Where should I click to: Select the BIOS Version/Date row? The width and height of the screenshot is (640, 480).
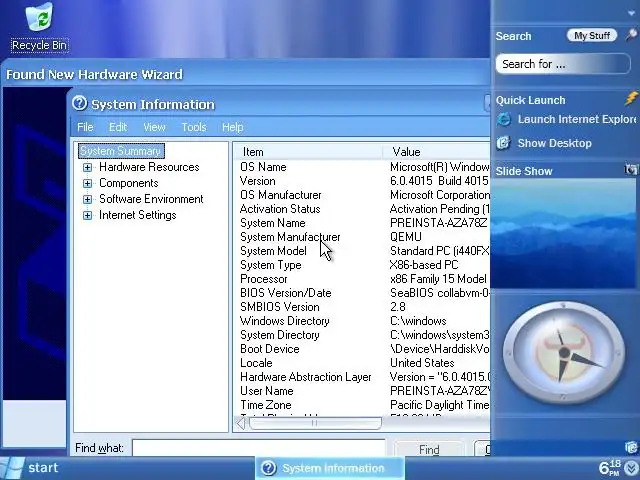pyautogui.click(x=363, y=293)
